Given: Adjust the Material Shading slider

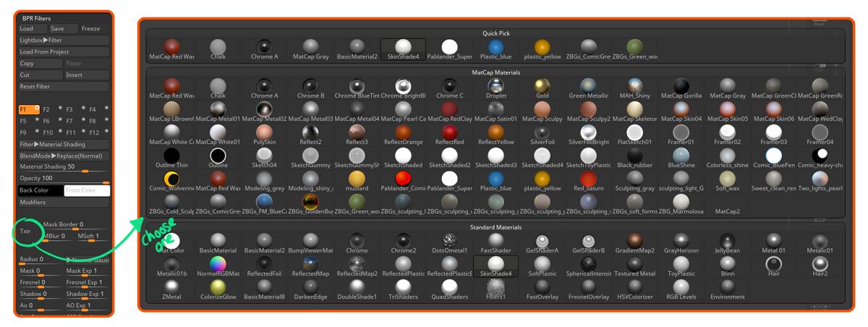Looking at the screenshot, I should coord(64,167).
